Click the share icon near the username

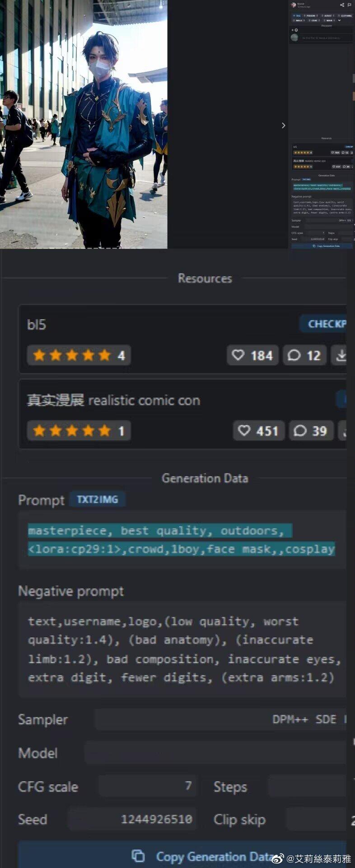click(342, 5)
